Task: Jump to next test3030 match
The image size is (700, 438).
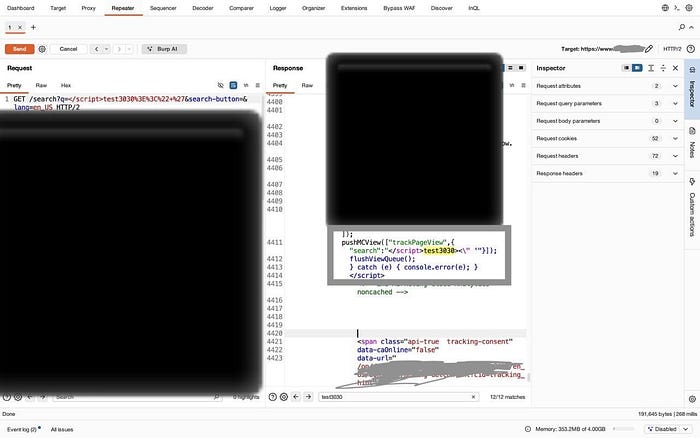Action: [308, 397]
